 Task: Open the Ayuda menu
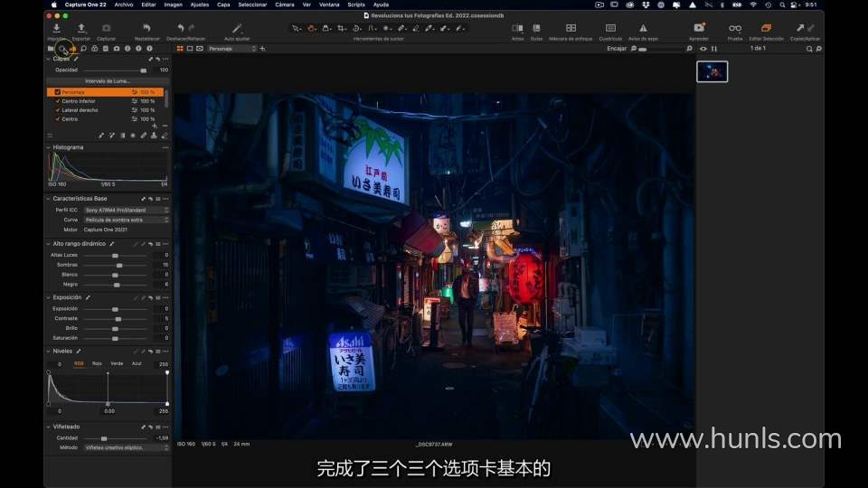click(x=381, y=5)
